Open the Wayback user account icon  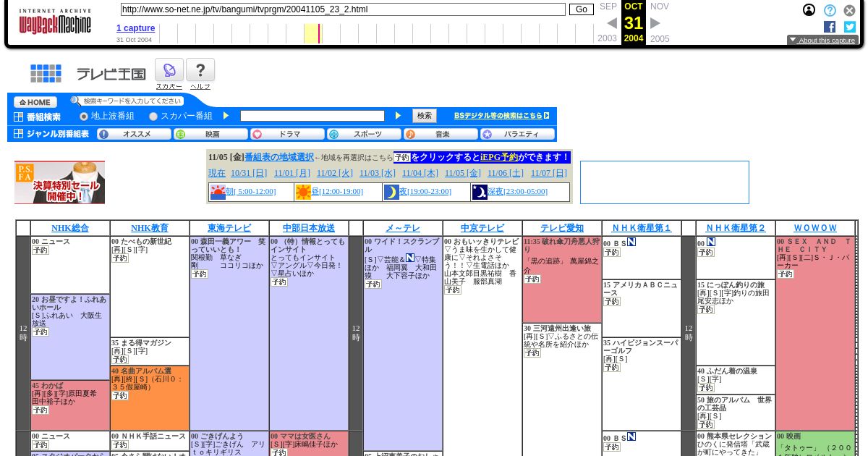(x=809, y=10)
